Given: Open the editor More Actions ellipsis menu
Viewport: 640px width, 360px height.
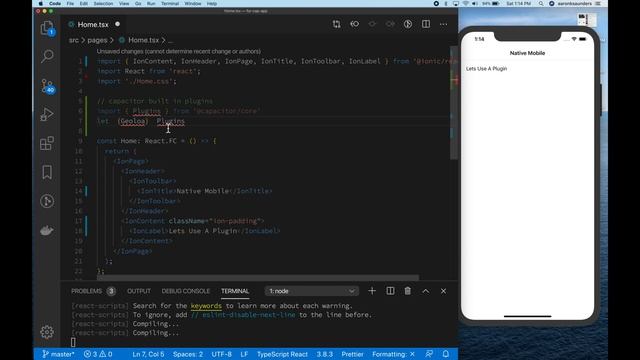Looking at the screenshot, I should (x=443, y=24).
